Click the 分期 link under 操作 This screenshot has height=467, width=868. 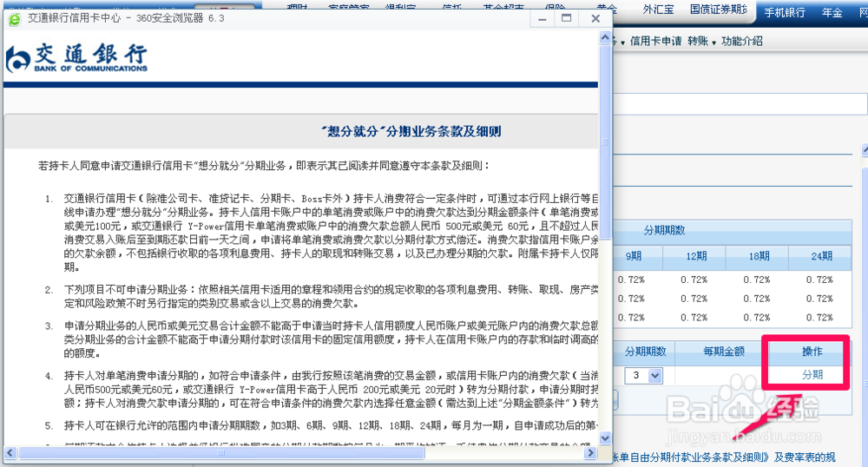pyautogui.click(x=812, y=375)
